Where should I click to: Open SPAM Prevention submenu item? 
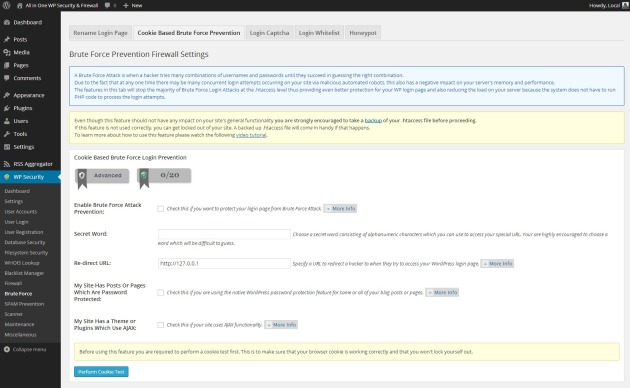coord(25,304)
